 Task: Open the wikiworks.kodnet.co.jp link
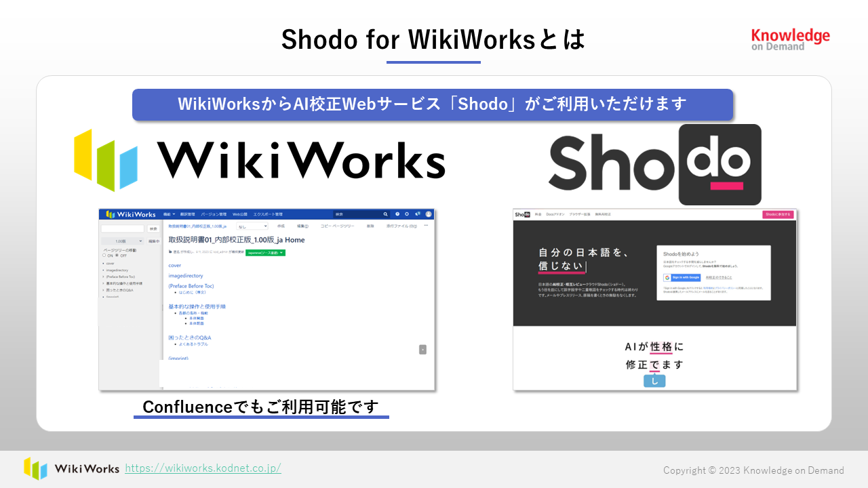coord(203,468)
